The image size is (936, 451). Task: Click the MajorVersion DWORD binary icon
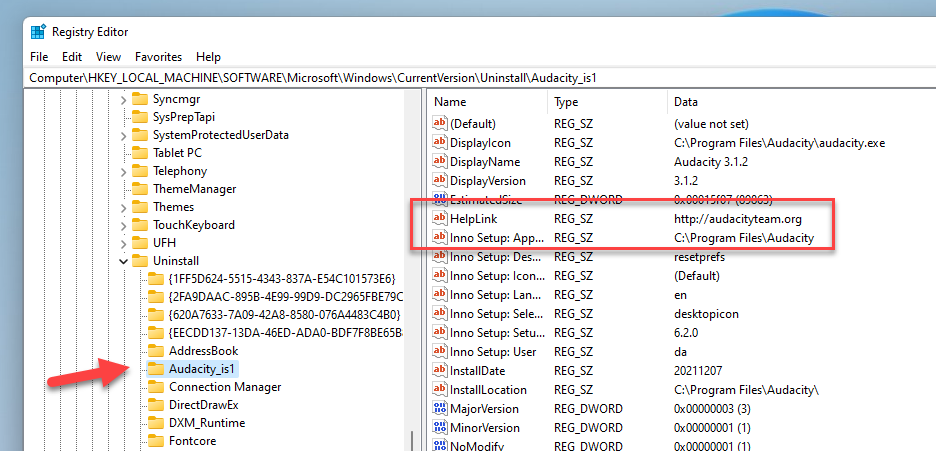[x=440, y=409]
